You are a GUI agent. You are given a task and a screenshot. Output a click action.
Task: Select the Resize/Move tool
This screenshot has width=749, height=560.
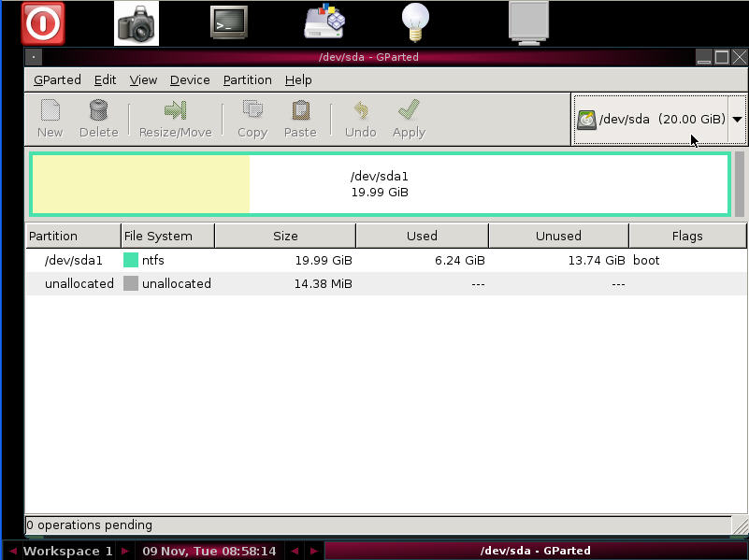(x=176, y=119)
